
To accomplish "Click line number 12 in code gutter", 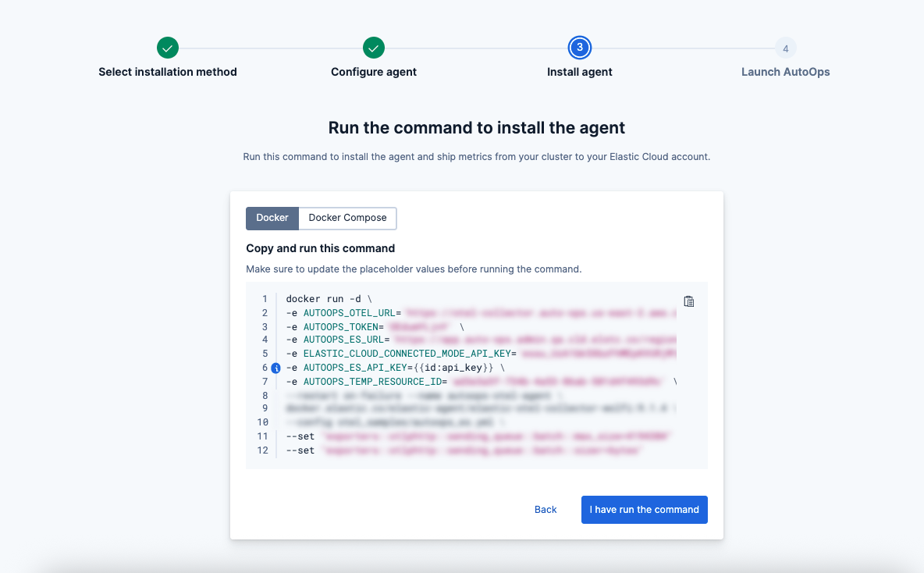I will pos(262,450).
